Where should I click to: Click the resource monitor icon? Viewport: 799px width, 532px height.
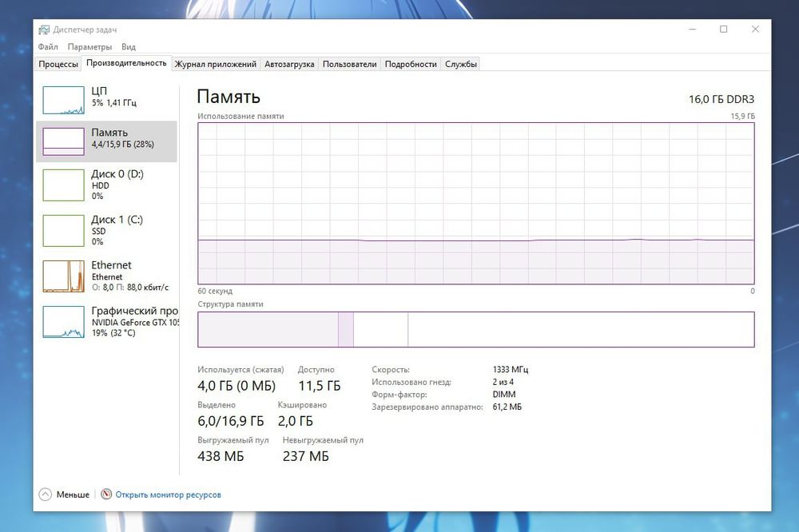click(106, 494)
